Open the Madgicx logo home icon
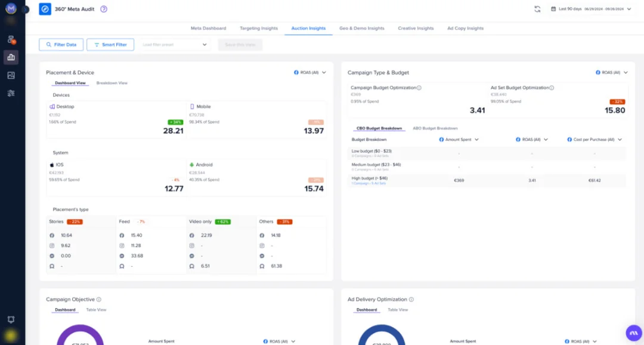 click(11, 8)
